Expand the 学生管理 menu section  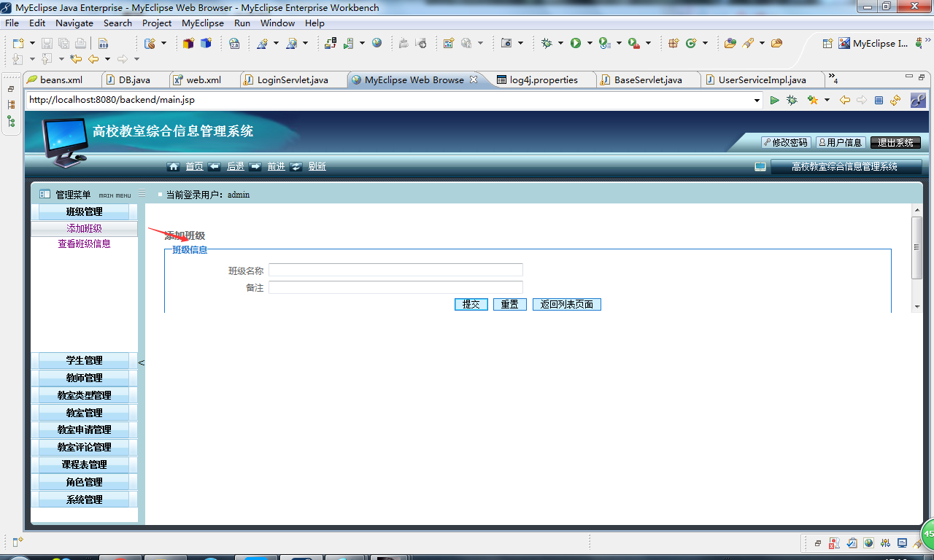click(x=84, y=360)
